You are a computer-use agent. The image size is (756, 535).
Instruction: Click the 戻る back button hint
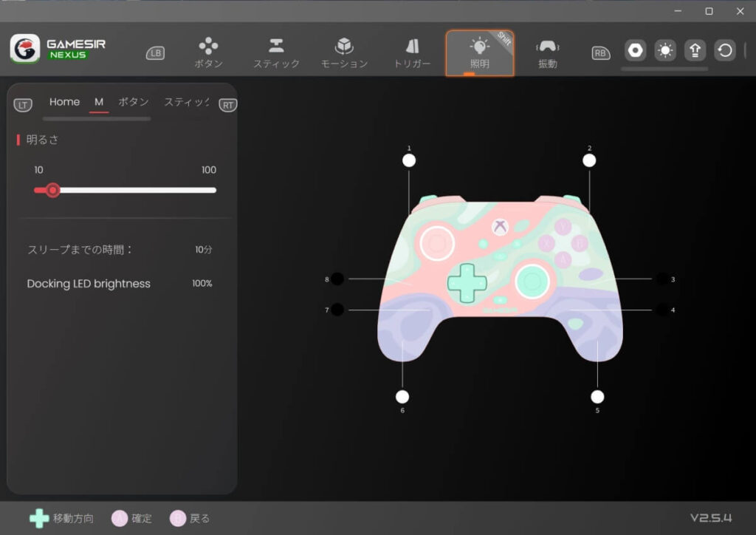pyautogui.click(x=190, y=519)
